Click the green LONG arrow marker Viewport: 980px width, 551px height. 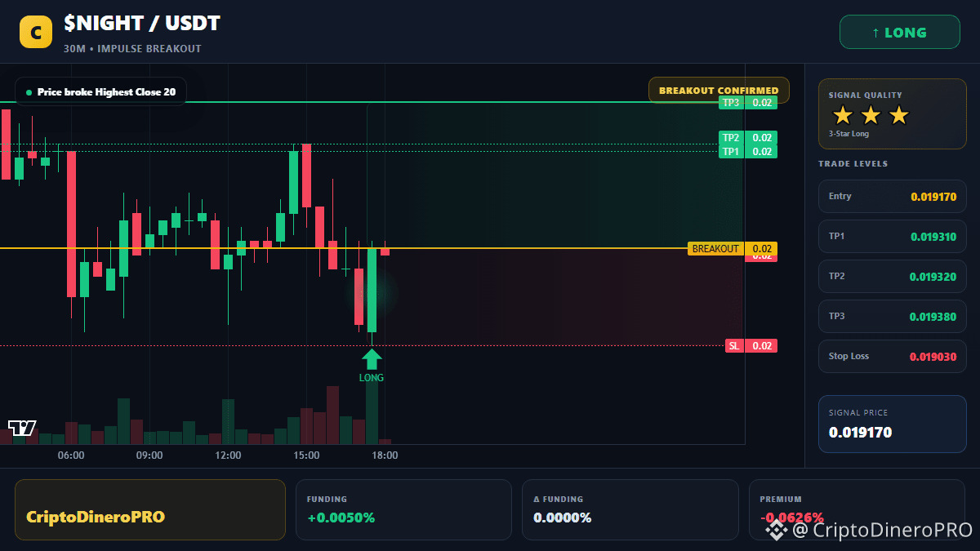372,358
